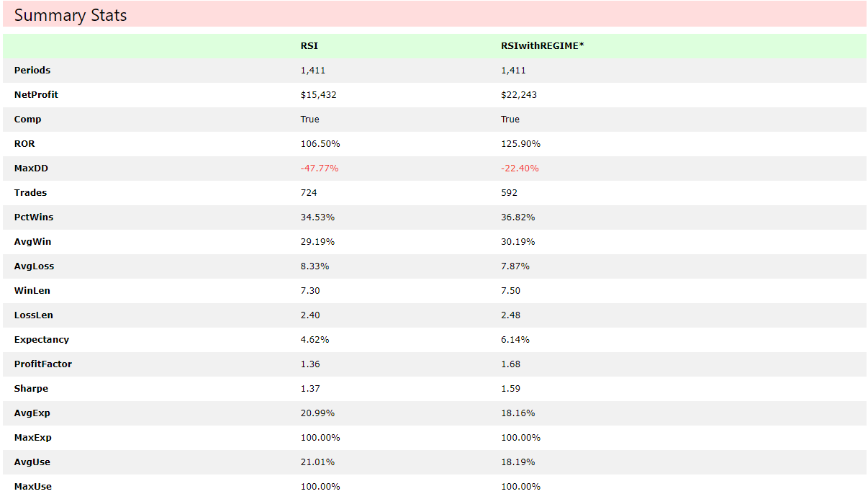
Task: Click the NetProfit value $22,243
Action: 519,95
